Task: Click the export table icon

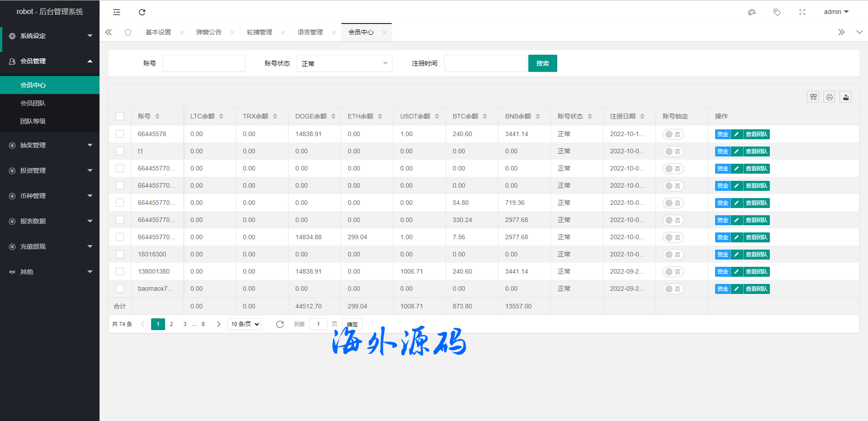Action: (845, 97)
